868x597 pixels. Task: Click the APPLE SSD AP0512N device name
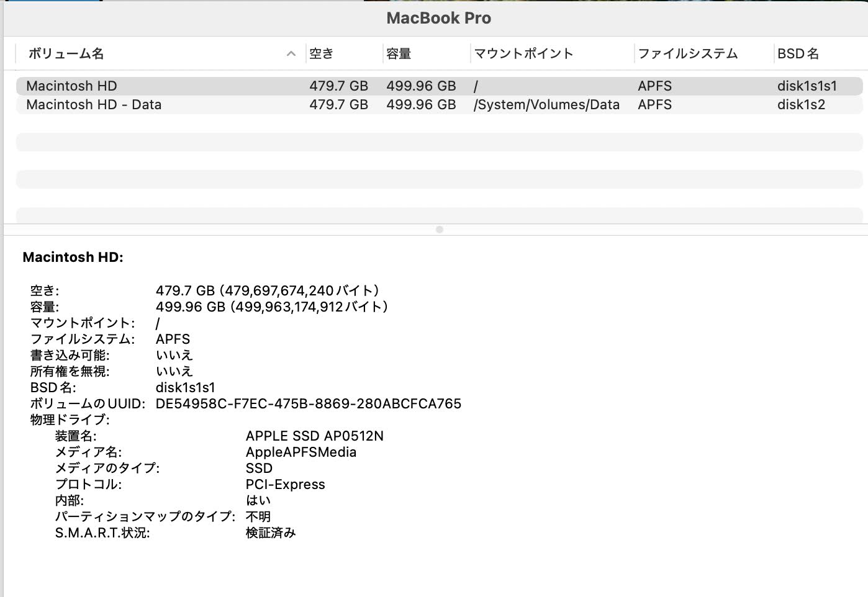point(315,436)
